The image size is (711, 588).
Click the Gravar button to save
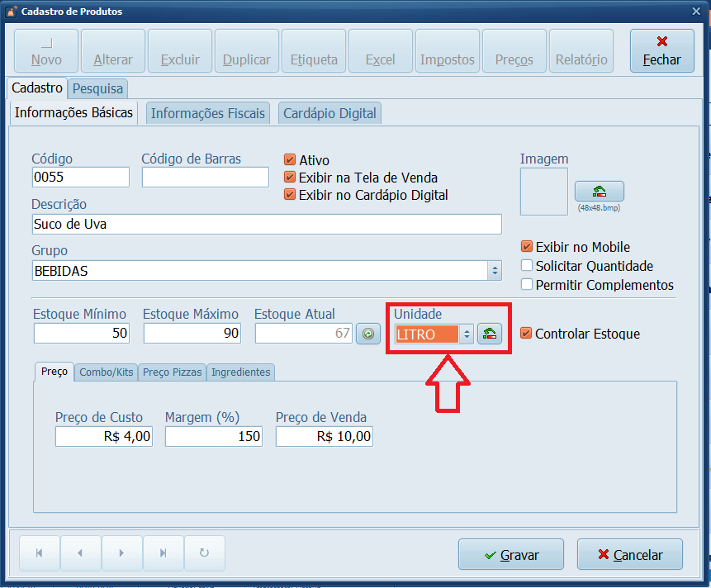tap(510, 555)
